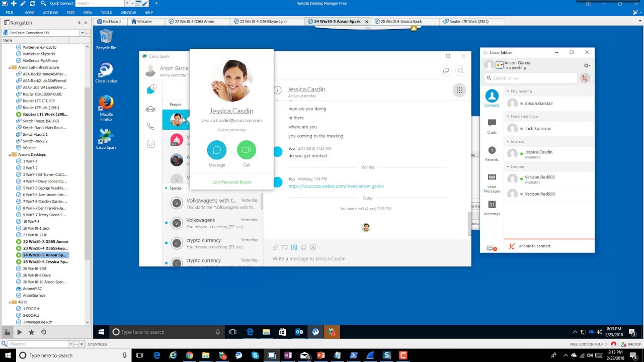Click Join Personal Room link
Image resolution: width=644 pixels, height=362 pixels.
[x=231, y=182]
